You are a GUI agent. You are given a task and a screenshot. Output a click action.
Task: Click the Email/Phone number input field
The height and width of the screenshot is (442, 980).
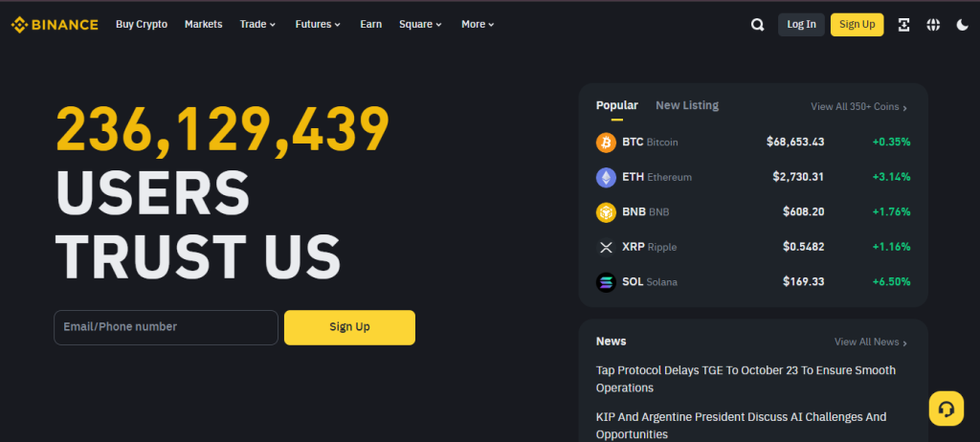[166, 327]
